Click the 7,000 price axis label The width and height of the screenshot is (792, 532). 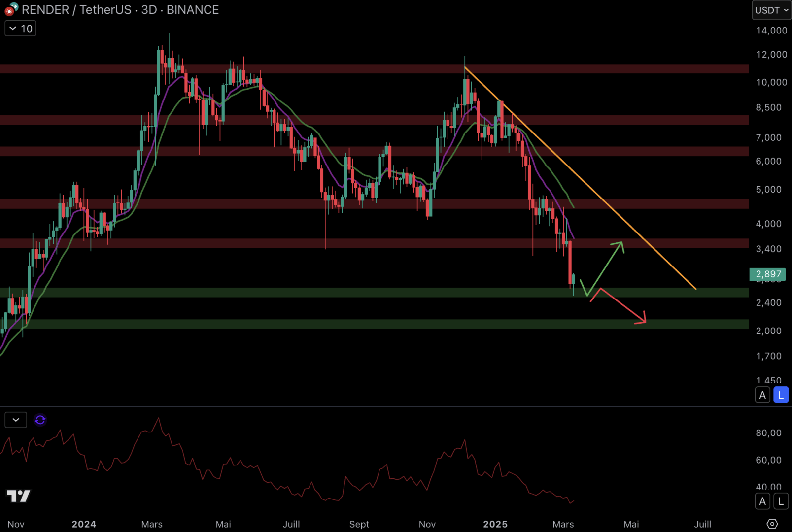point(769,137)
